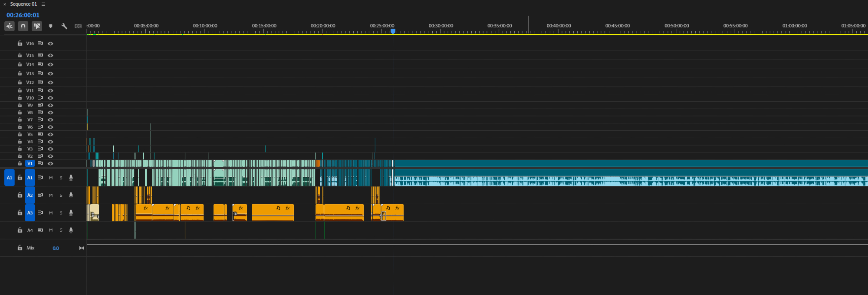
Task: Click the A1 source patching indicator
Action: pyautogui.click(x=9, y=178)
